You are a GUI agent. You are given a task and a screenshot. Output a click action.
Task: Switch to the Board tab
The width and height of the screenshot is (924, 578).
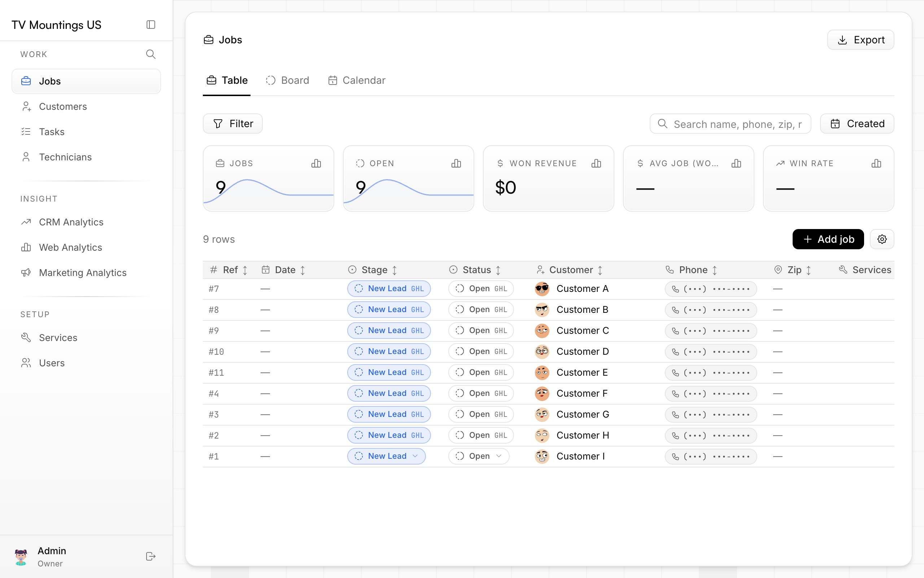click(x=288, y=80)
